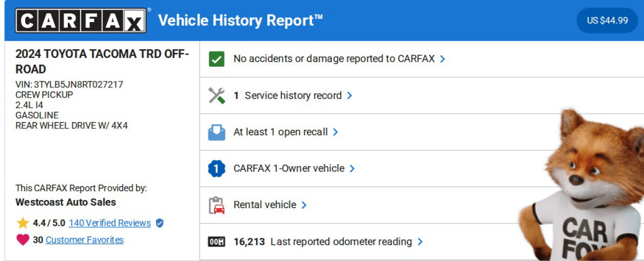The width and height of the screenshot is (644, 261).
Task: Expand the service history record chevron
Action: 350,96
